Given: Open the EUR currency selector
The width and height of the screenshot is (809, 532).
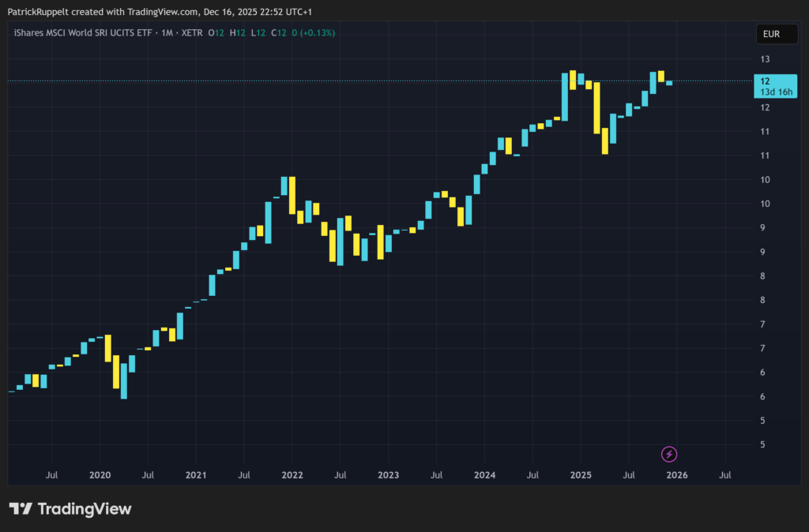Looking at the screenshot, I should coord(772,34).
